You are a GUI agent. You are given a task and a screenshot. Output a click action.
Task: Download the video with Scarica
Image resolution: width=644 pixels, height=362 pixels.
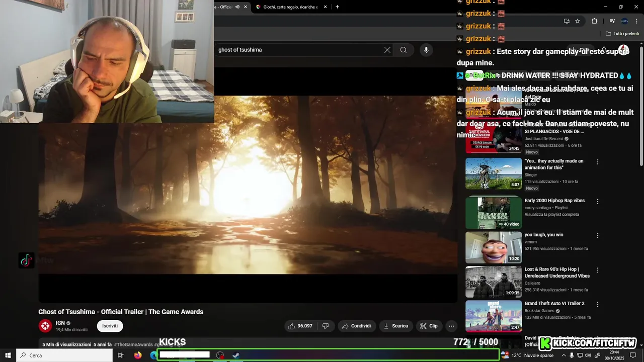tap(396, 326)
